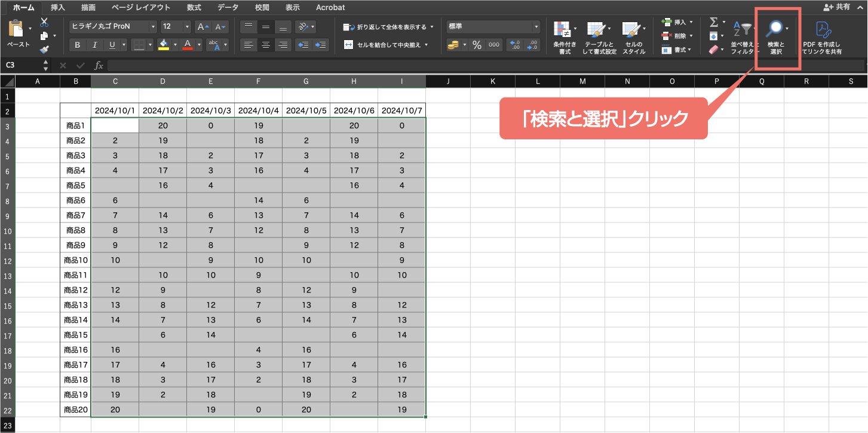Viewport: 868px width, 433px height.
Task: Open the ページレイアウト tab
Action: tap(140, 7)
